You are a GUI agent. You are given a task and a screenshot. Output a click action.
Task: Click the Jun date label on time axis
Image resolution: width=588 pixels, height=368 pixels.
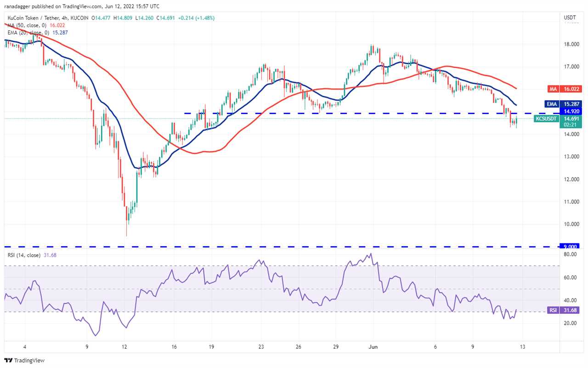click(373, 347)
